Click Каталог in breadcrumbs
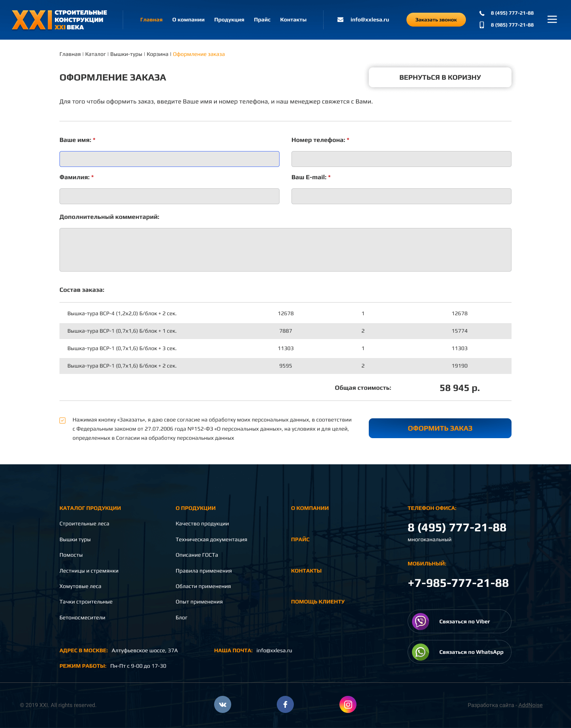 tap(96, 54)
